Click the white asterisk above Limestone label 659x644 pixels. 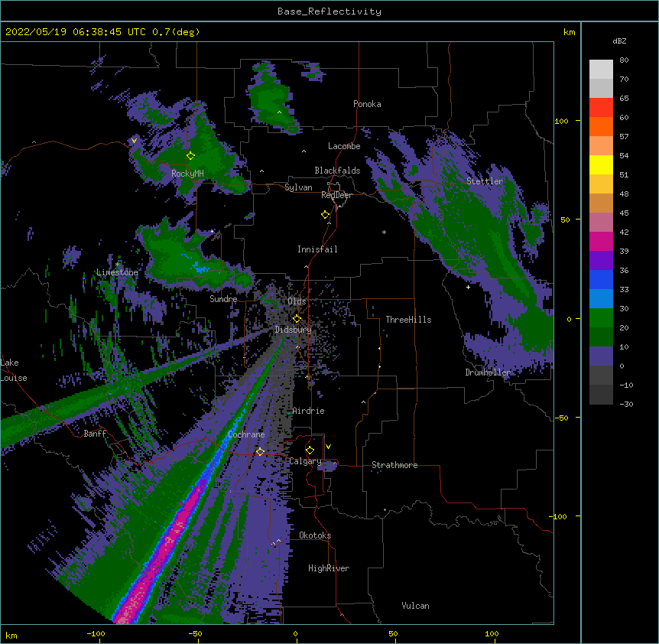coord(118,264)
